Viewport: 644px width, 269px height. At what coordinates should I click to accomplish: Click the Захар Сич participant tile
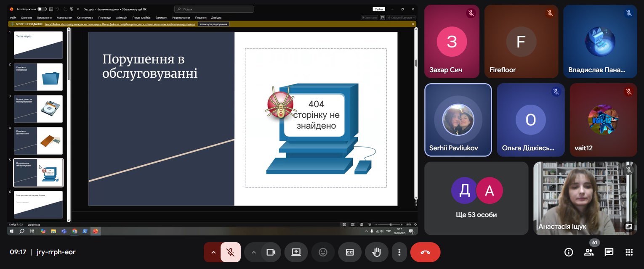tap(452, 41)
